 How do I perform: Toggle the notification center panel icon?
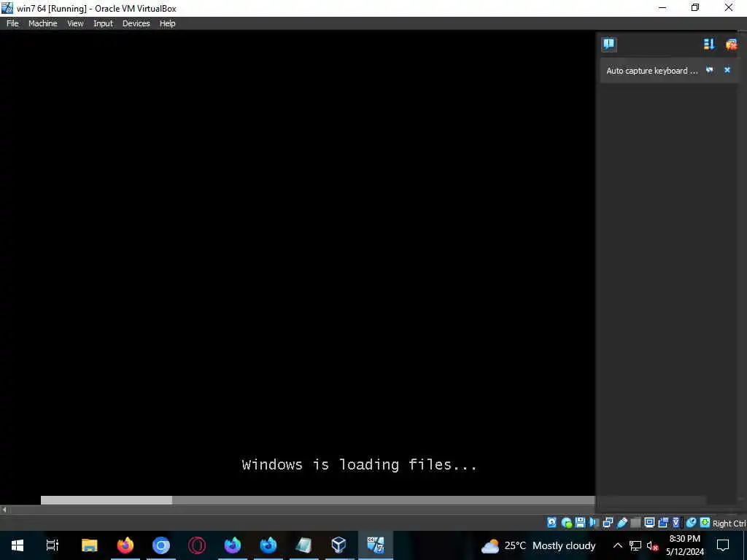tap(609, 44)
